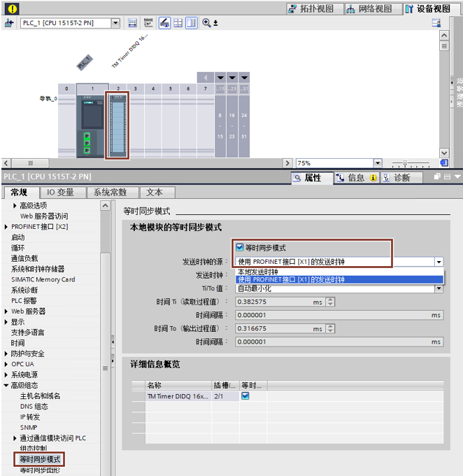Viewport: 463px width, 476px height.
Task: Expand the OPC UA tree node
Action: click(6, 364)
